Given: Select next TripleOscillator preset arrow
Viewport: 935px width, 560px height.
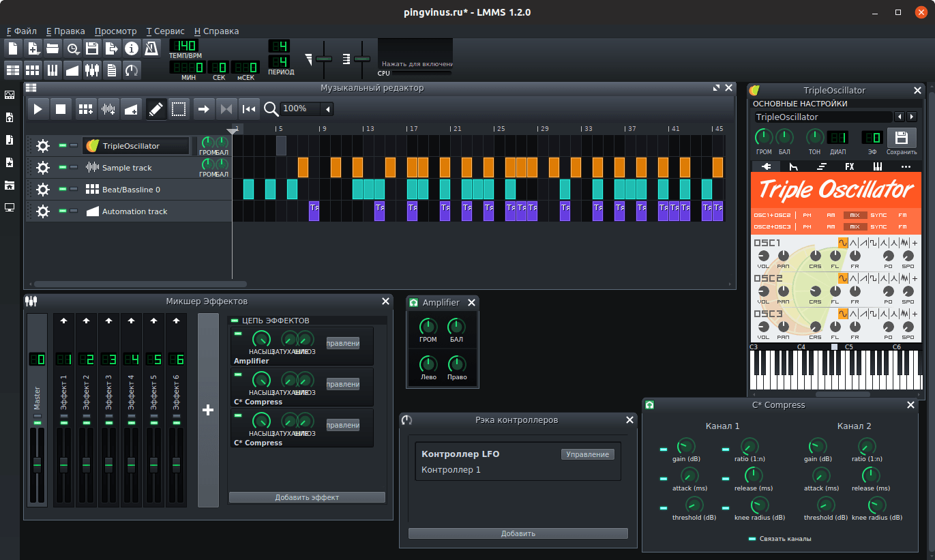Looking at the screenshot, I should [910, 117].
